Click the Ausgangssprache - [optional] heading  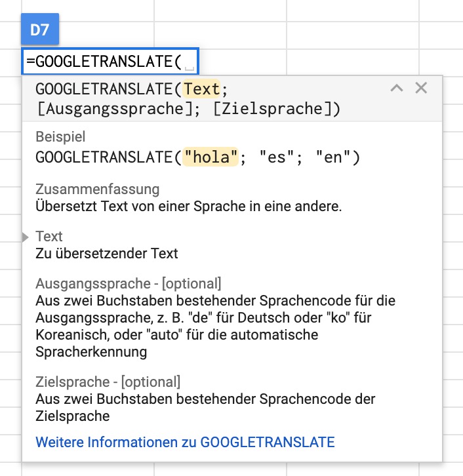pyautogui.click(x=128, y=283)
